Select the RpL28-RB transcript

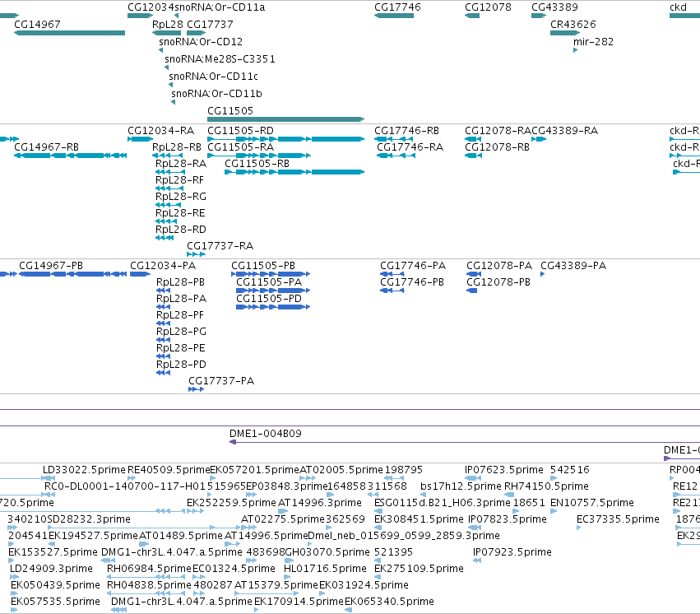click(x=168, y=156)
